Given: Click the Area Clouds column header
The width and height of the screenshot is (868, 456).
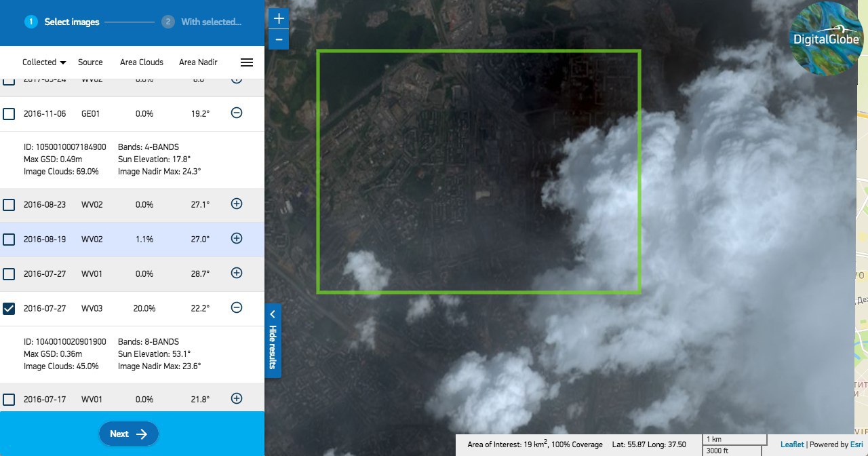Looking at the screenshot, I should (x=142, y=62).
